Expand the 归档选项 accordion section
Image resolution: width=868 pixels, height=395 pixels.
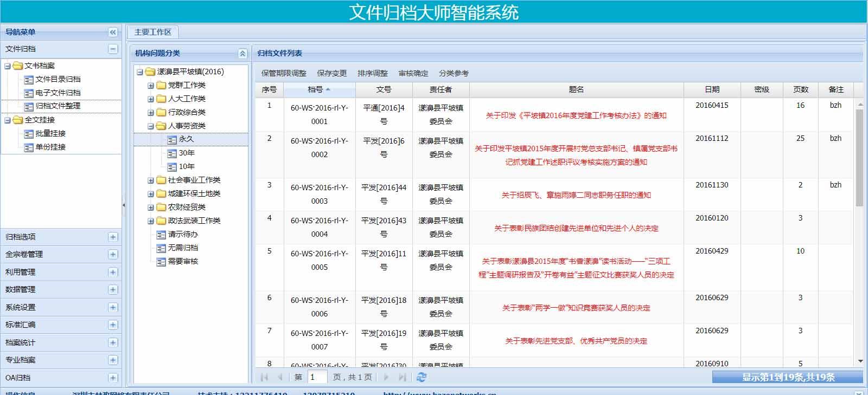pyautogui.click(x=113, y=237)
